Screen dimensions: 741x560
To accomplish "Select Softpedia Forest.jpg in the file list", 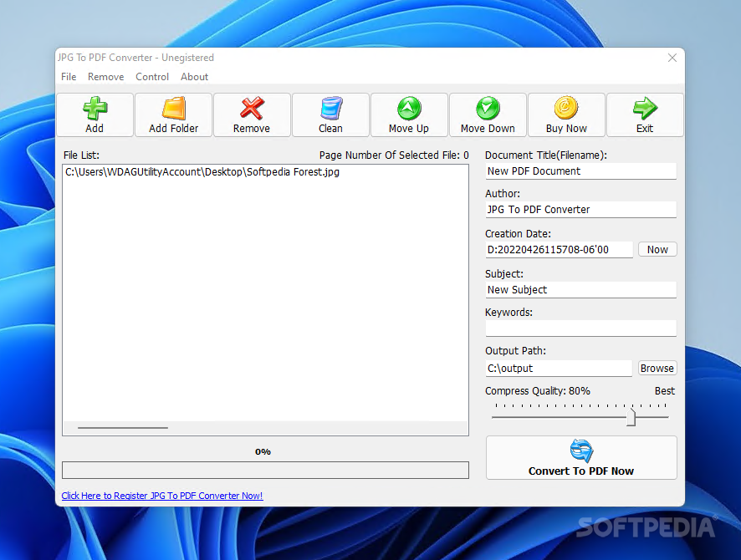I will (x=202, y=172).
